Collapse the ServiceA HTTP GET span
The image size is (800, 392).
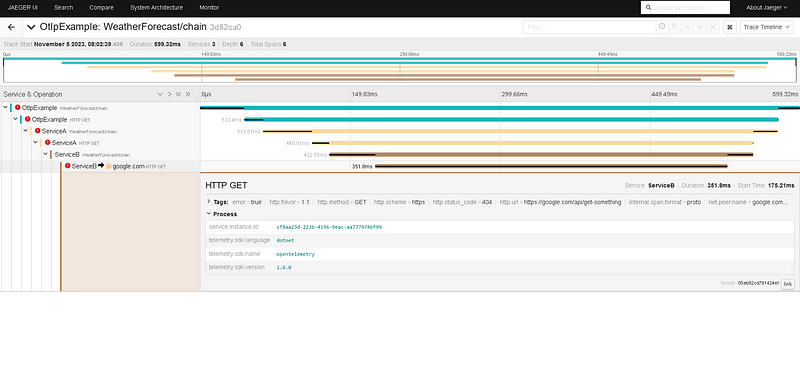click(x=35, y=142)
